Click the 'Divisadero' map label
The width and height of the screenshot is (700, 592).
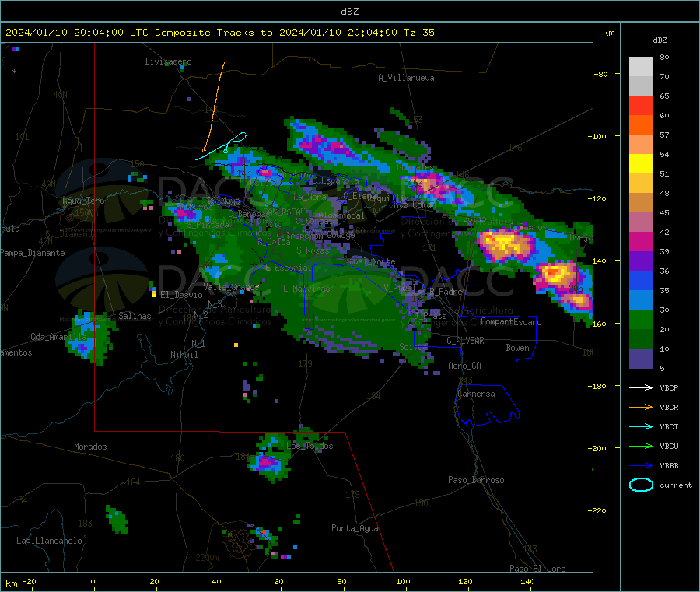pos(168,61)
